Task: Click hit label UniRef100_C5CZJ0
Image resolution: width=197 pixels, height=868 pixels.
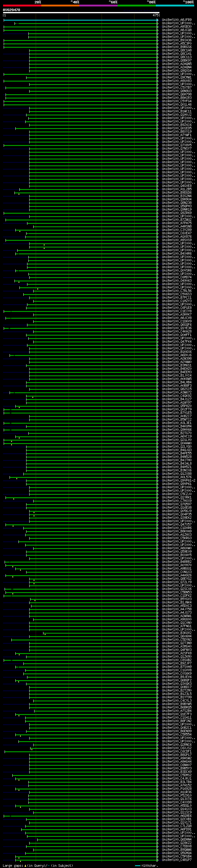Action: (176, 494)
